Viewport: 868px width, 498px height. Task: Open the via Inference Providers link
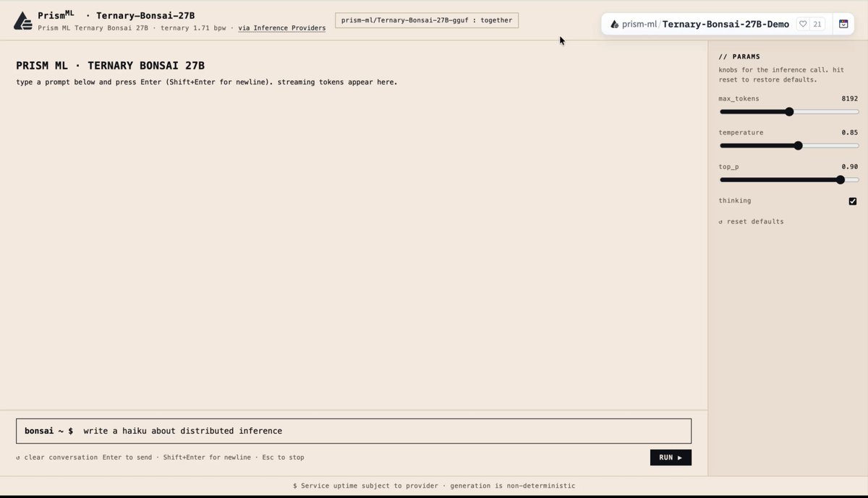(281, 28)
